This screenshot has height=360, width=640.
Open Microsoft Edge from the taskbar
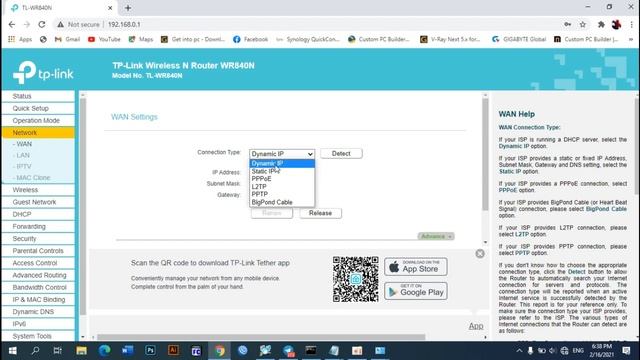coord(104,351)
